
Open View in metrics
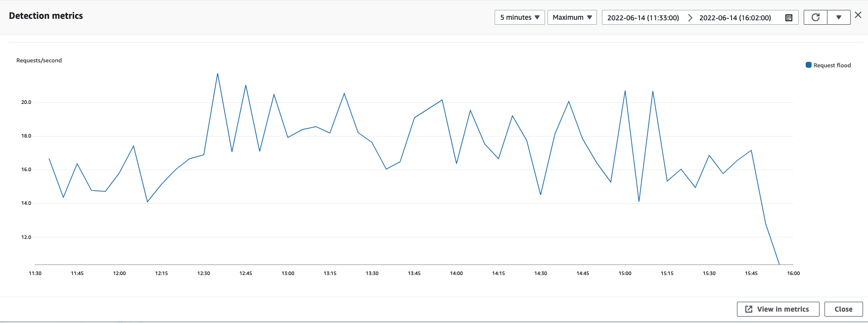pos(778,309)
